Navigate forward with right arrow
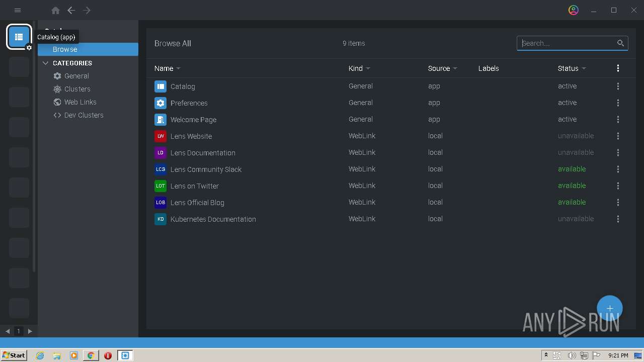644x362 pixels. 87,10
